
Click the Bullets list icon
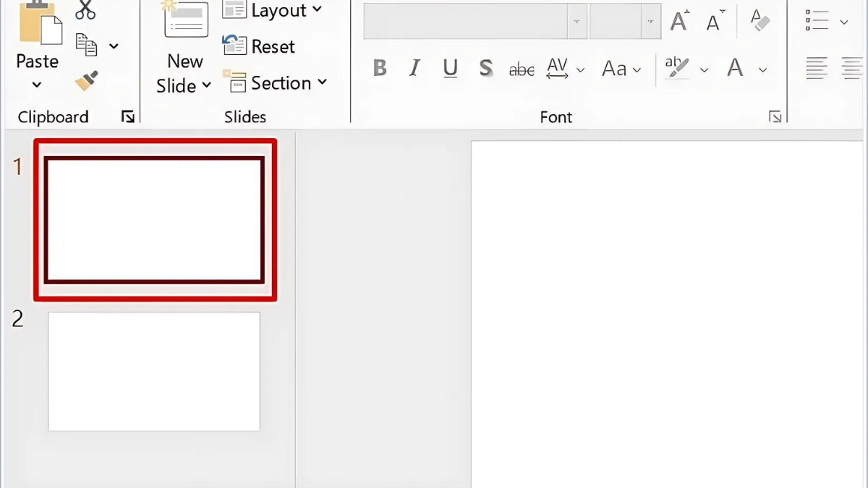click(817, 20)
